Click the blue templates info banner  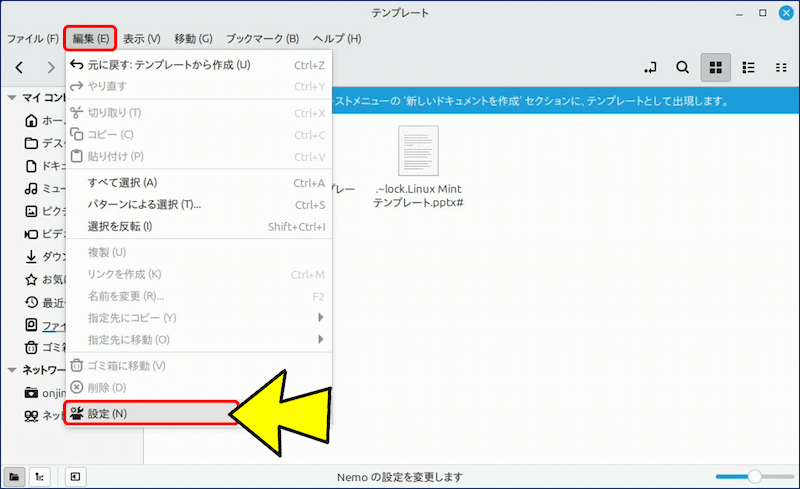tap(565, 101)
